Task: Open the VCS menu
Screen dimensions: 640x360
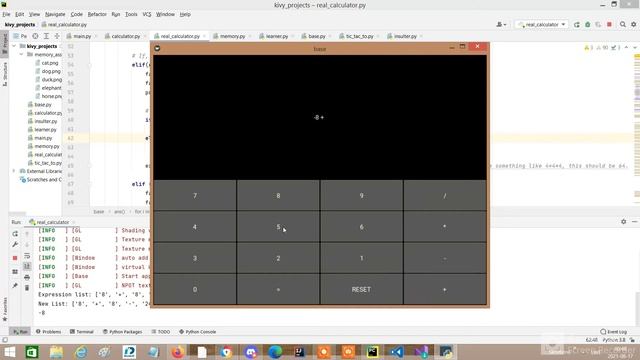Action: pyautogui.click(x=147, y=14)
